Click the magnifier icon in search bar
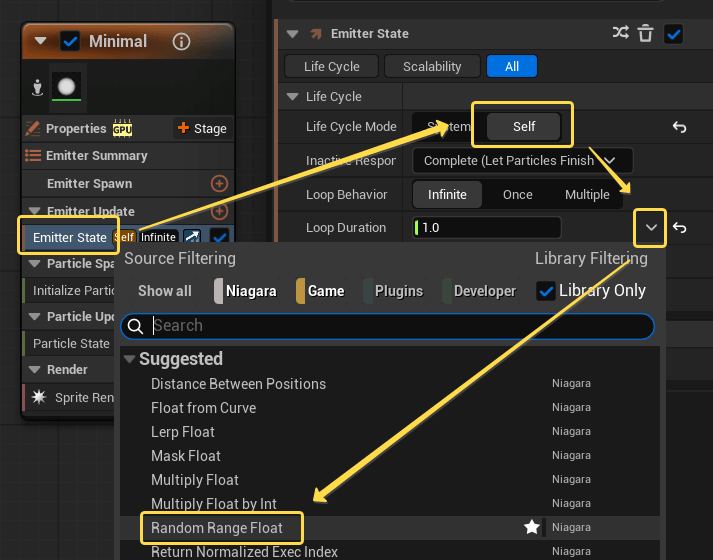The width and height of the screenshot is (713, 560). [x=136, y=326]
